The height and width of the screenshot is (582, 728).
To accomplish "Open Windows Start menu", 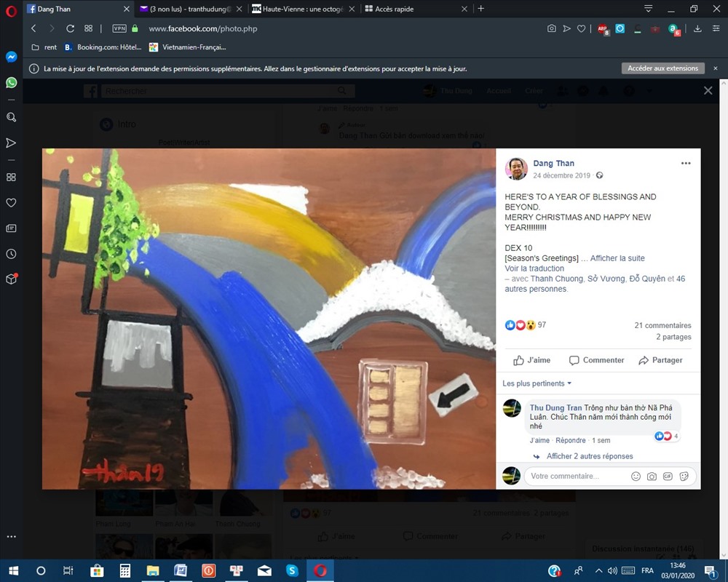I will click(x=13, y=570).
